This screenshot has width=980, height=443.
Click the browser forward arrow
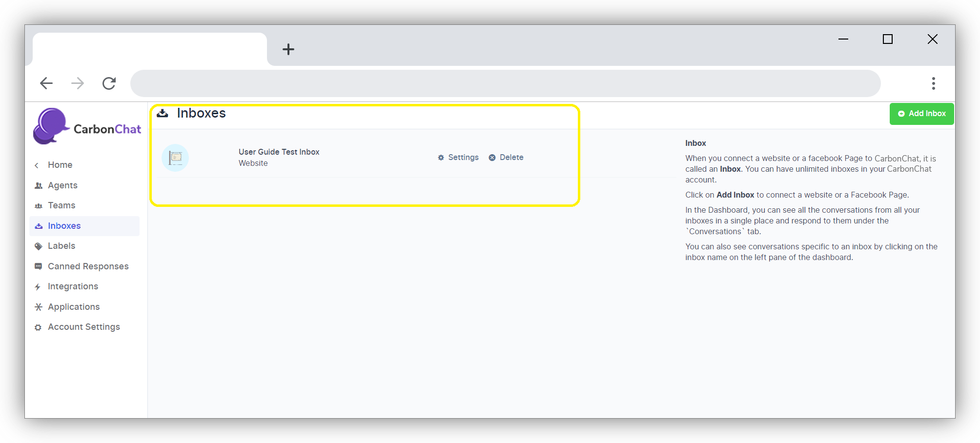click(78, 83)
